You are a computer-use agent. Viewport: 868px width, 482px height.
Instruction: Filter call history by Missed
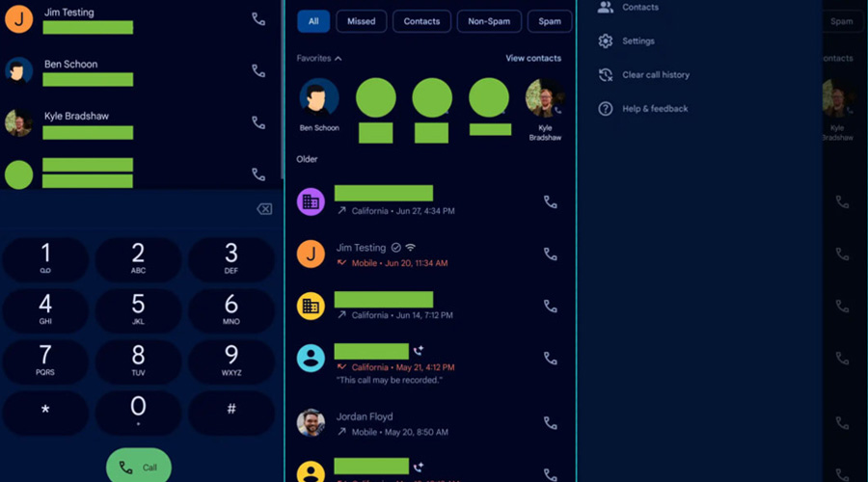click(x=362, y=21)
